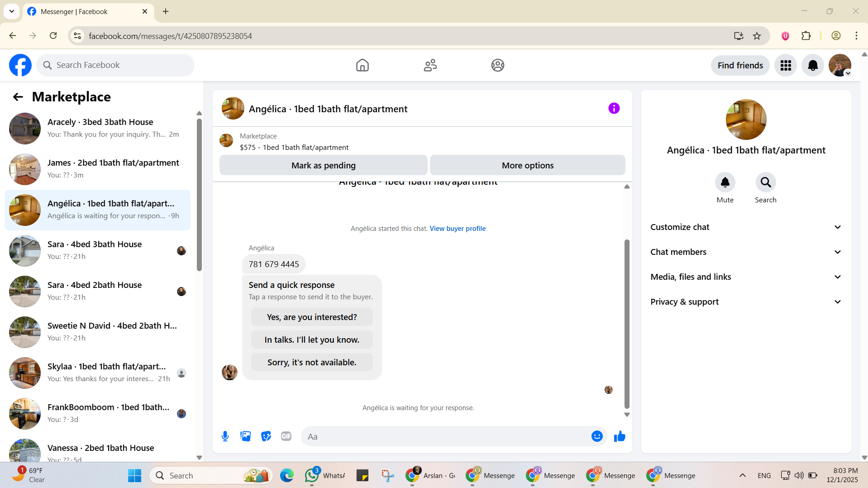Screen dimensions: 868x488
Task: Open chat with FrankBoomboom 1bed 1bath
Action: [97, 414]
